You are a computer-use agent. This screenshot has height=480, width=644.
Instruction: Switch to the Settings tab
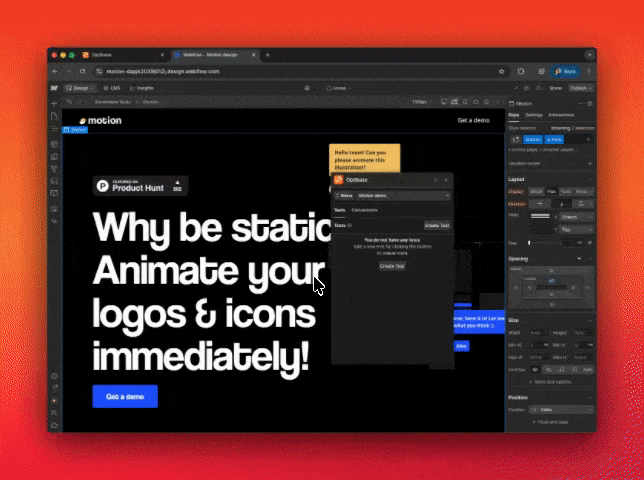pyautogui.click(x=534, y=115)
